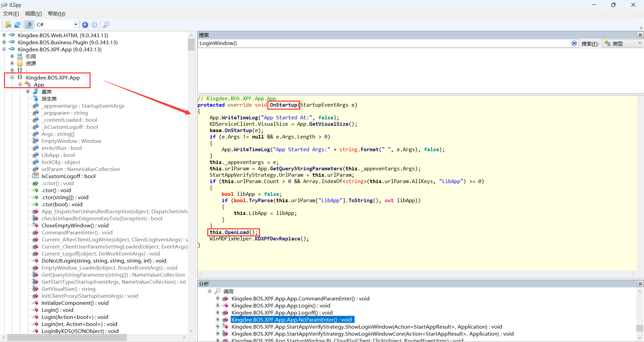644x342 pixels.
Task: Expand the 基类 base types node
Action: tap(28, 91)
